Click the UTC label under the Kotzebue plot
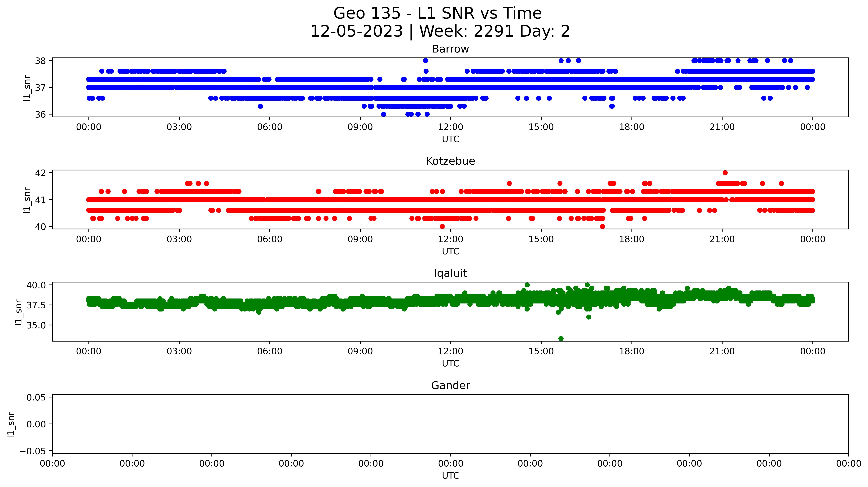Image resolution: width=868 pixels, height=487 pixels. click(x=451, y=251)
